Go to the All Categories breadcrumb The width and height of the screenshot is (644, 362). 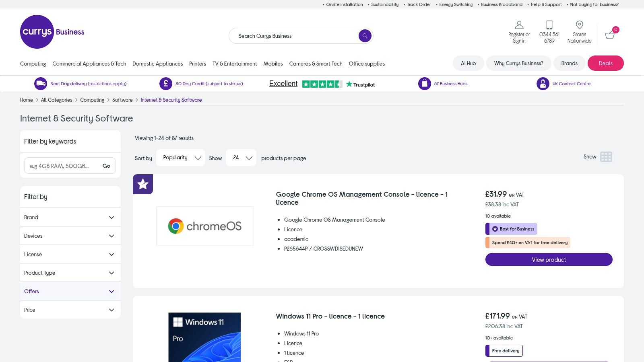pyautogui.click(x=56, y=100)
